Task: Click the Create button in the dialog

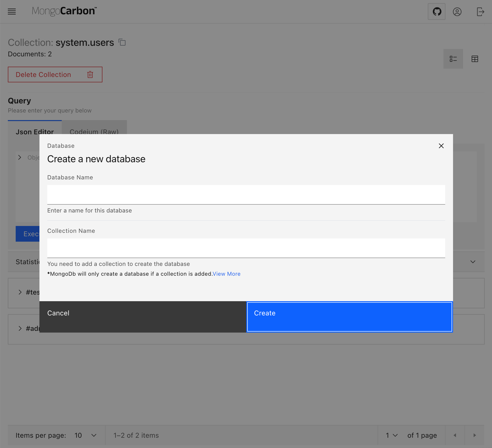Action: 349,317
